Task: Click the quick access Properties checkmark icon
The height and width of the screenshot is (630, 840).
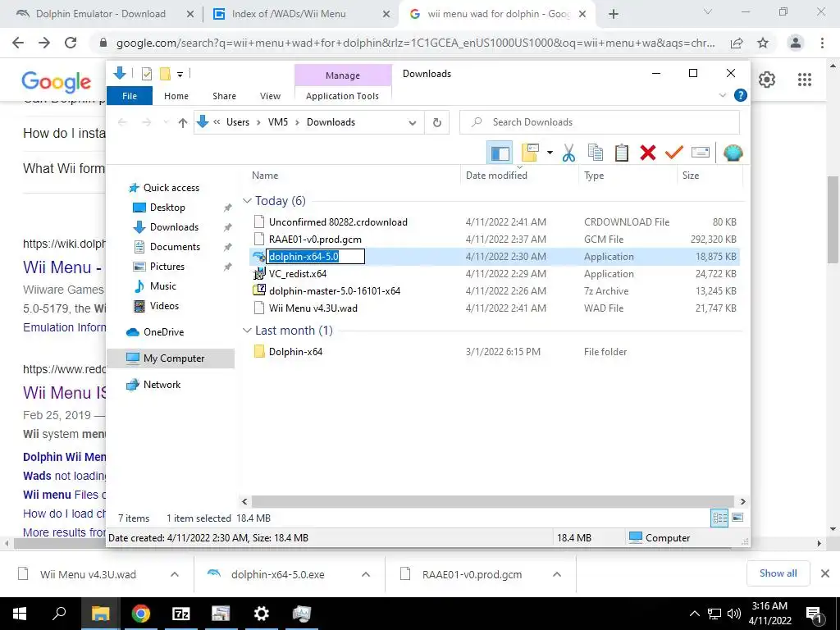Action: (x=146, y=74)
